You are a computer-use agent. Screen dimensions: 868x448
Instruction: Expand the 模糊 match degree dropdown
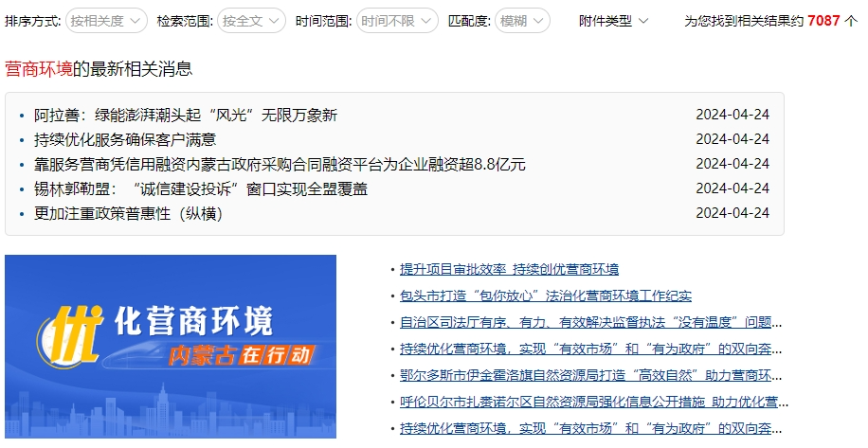(522, 20)
